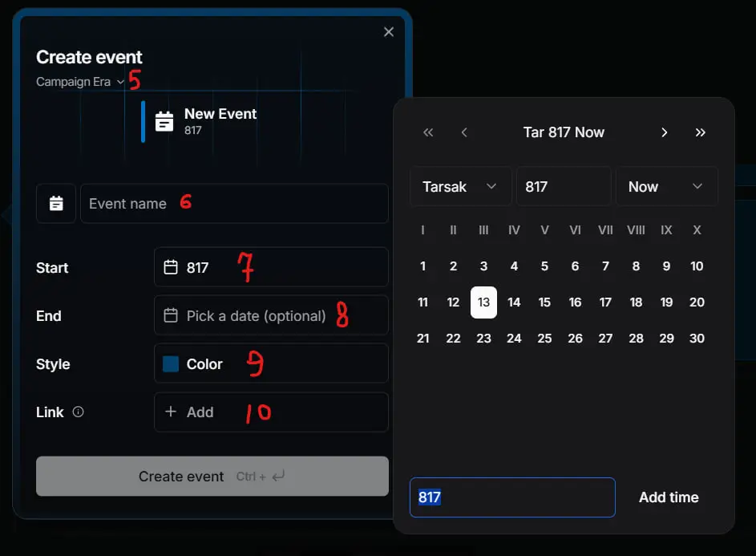Image resolution: width=756 pixels, height=556 pixels.
Task: Open the Start date field showing 817
Action: click(x=271, y=267)
